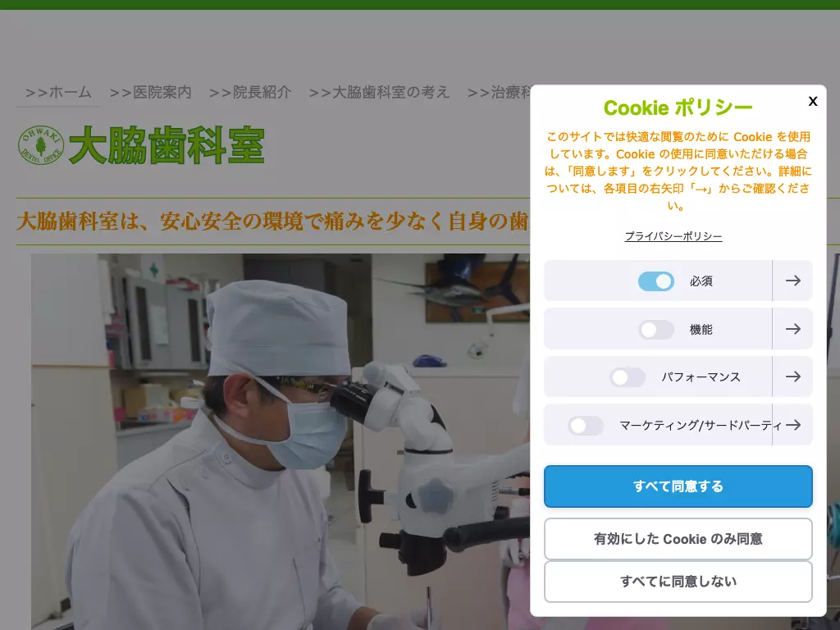Toggle the 必須 cookie switch
The width and height of the screenshot is (840, 630).
[x=655, y=281]
